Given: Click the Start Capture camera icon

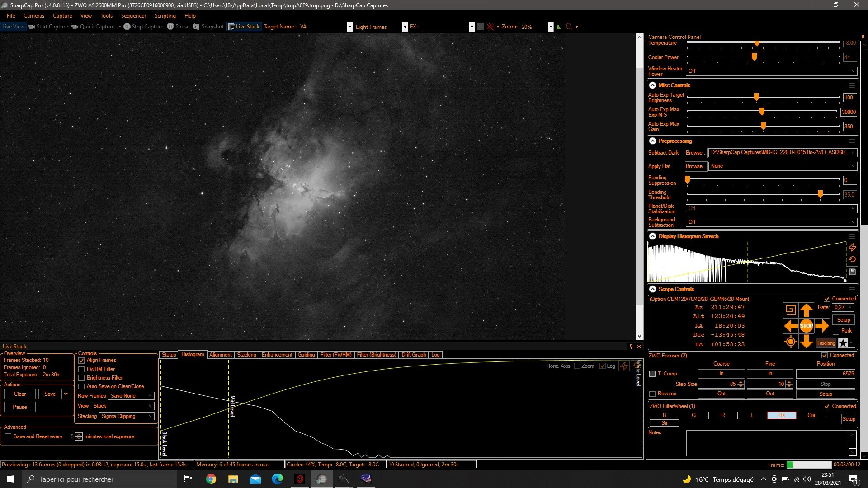Looking at the screenshot, I should click(32, 27).
